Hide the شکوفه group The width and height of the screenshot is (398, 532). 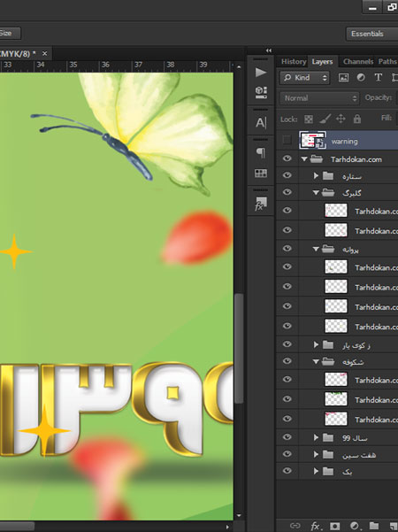pyautogui.click(x=287, y=361)
